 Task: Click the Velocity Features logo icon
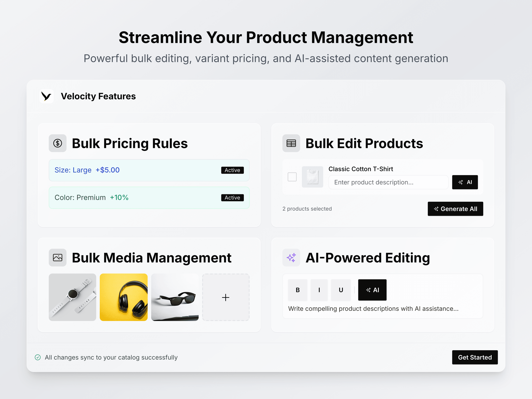click(46, 96)
